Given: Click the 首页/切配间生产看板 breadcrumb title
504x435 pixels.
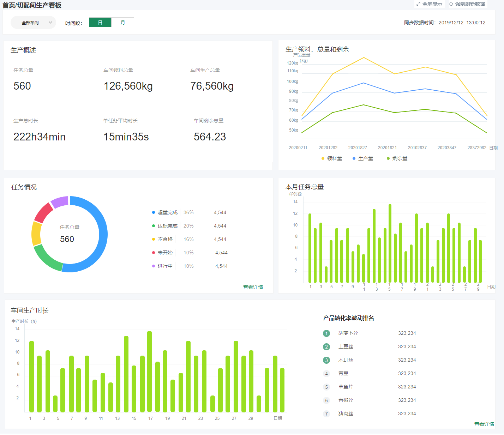Looking at the screenshot, I should (x=32, y=5).
